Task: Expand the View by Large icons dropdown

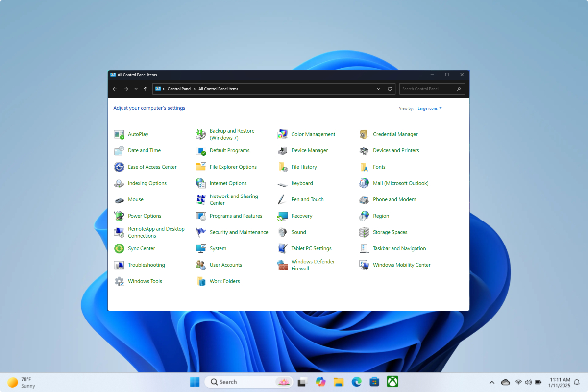Action: click(x=430, y=108)
